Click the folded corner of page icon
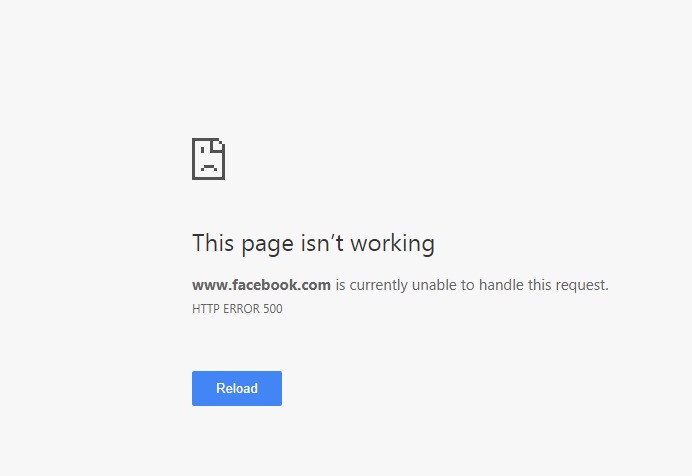The width and height of the screenshot is (692, 476). coord(218,145)
